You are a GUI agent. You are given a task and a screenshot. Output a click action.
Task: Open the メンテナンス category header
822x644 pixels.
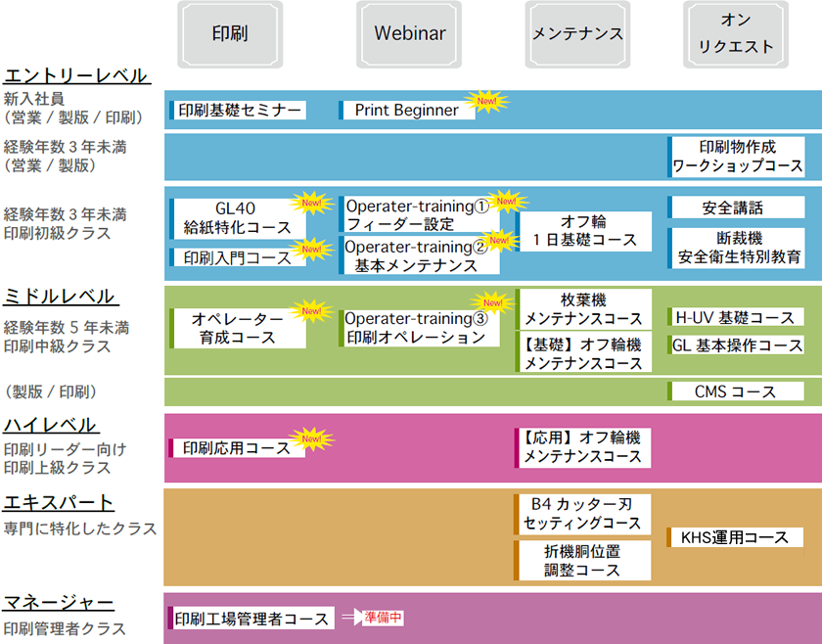577,34
